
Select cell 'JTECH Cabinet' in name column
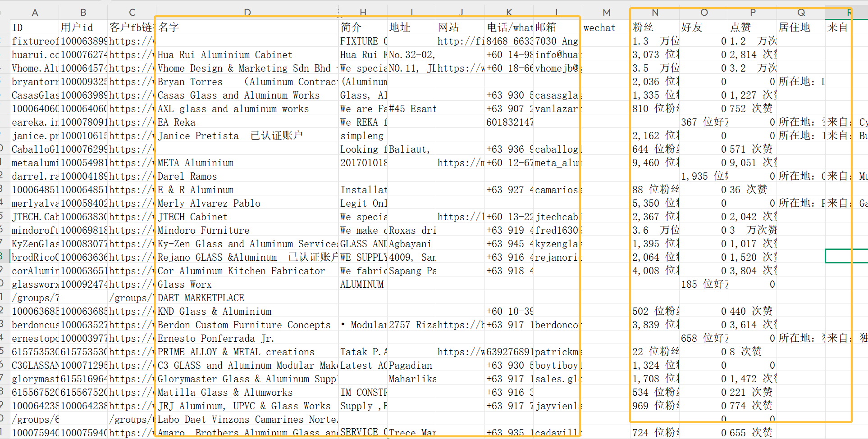point(247,217)
